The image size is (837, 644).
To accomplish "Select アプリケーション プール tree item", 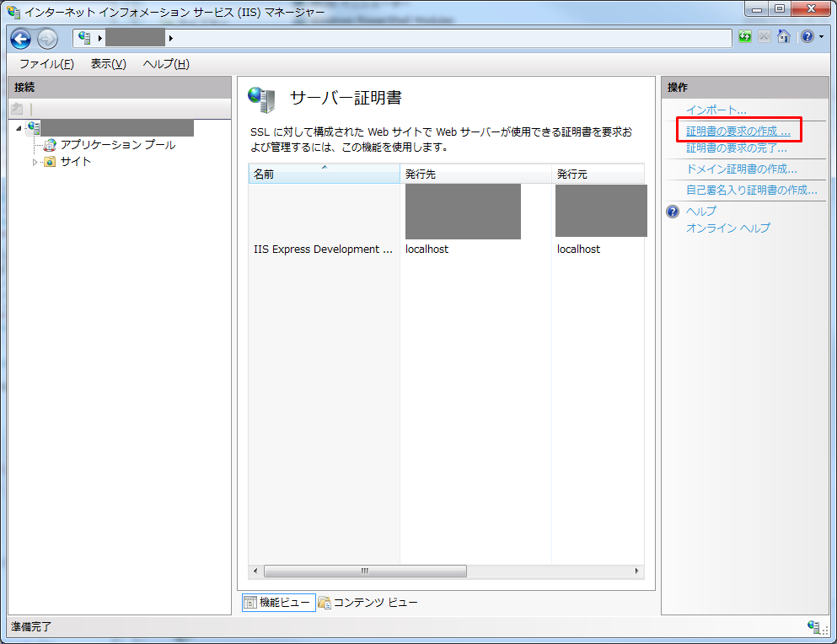I will pyautogui.click(x=118, y=145).
